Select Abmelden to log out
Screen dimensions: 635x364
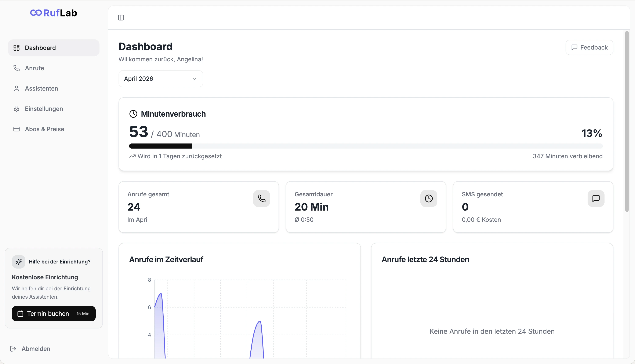tap(30, 349)
